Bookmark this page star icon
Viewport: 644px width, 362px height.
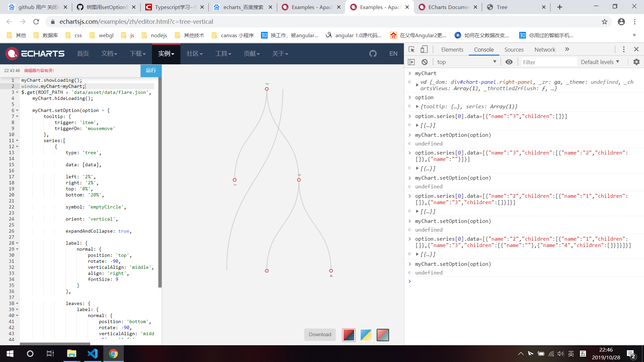pos(604,22)
